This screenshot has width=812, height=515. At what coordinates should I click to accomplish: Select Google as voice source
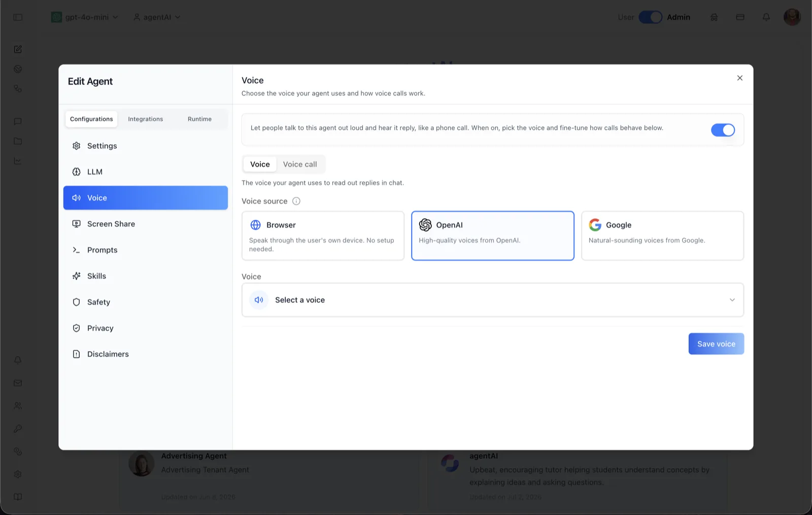662,236
